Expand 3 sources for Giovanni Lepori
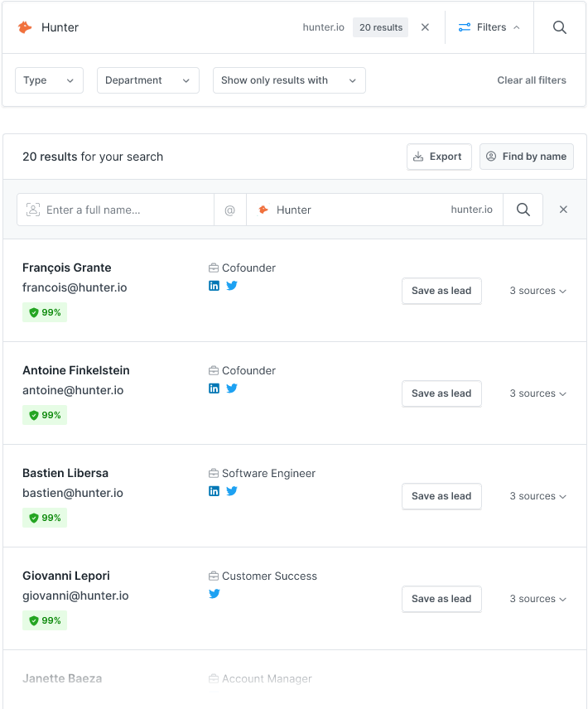Screen dimensions: 588x709 [537, 599]
